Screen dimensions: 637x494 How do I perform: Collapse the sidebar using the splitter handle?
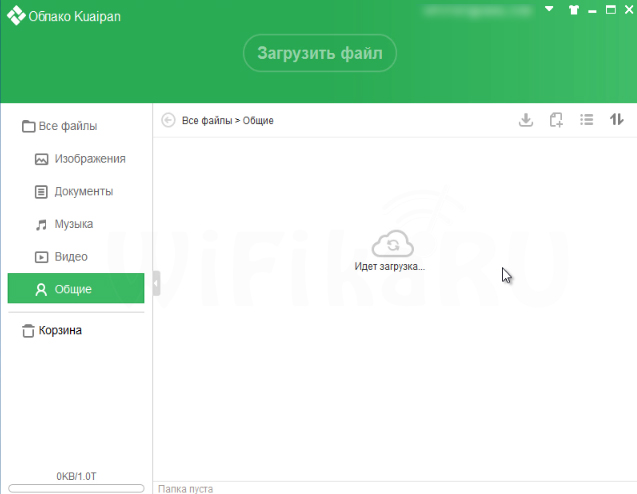click(156, 287)
